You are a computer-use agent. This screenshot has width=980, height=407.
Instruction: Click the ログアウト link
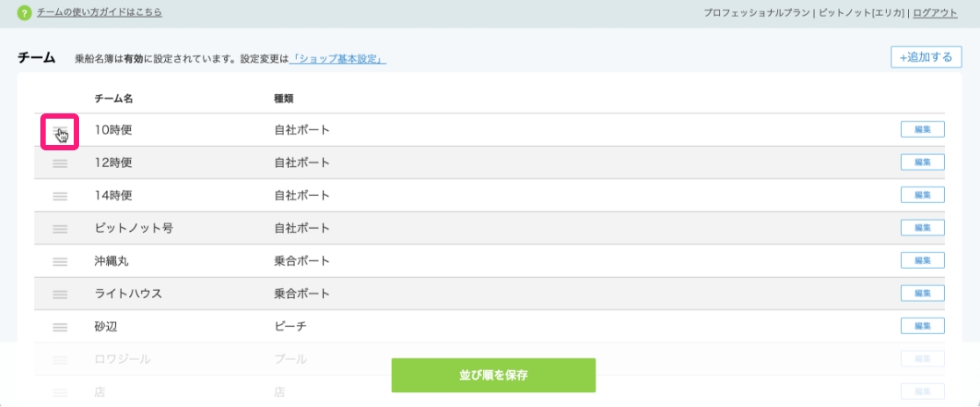click(x=935, y=13)
